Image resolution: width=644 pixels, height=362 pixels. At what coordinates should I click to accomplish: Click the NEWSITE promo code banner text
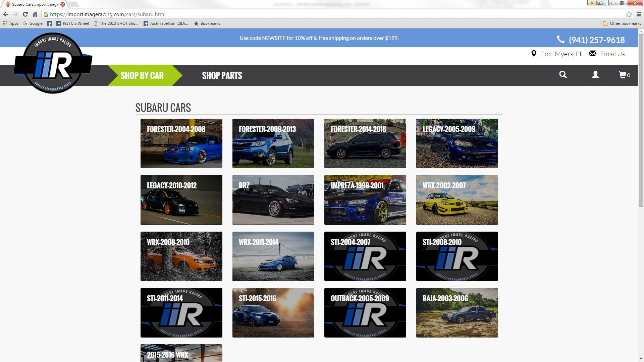click(x=319, y=38)
